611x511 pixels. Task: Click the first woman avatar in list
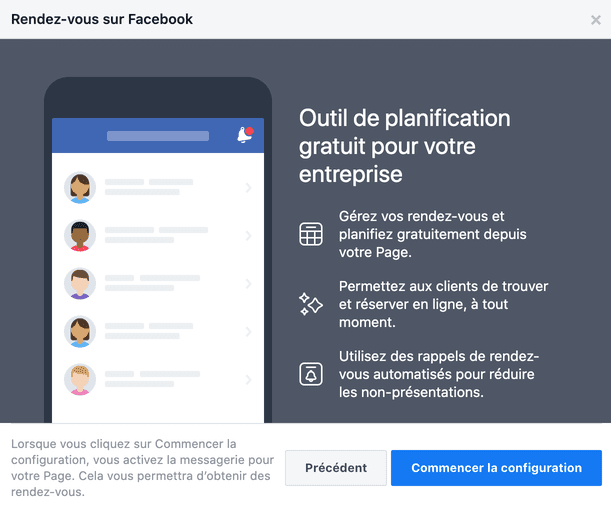[x=80, y=187]
